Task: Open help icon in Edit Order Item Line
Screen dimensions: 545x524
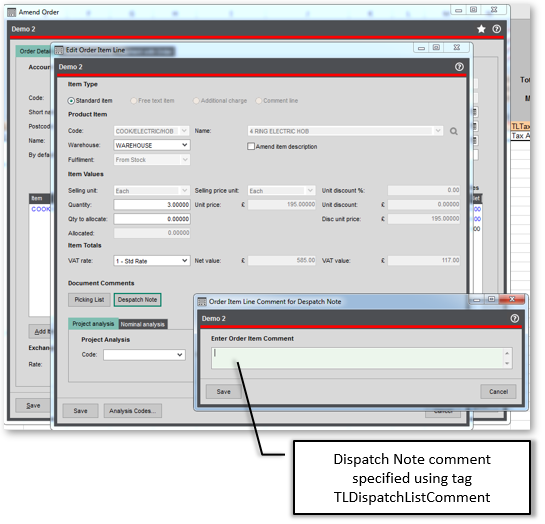Action: (459, 67)
